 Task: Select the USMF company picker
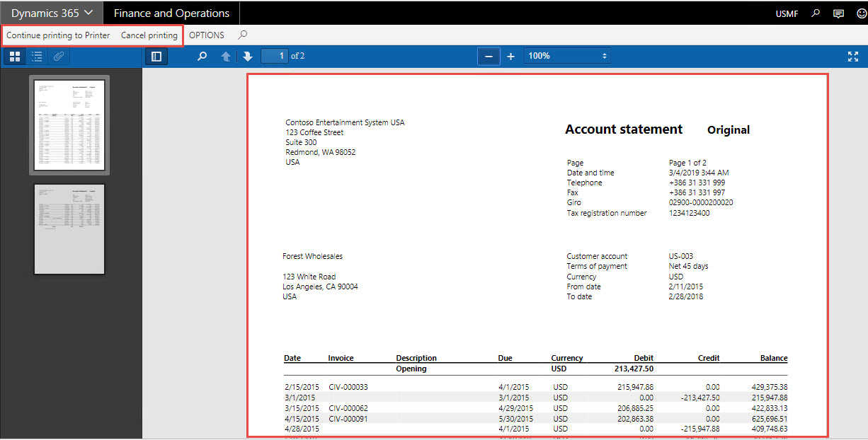(x=787, y=13)
